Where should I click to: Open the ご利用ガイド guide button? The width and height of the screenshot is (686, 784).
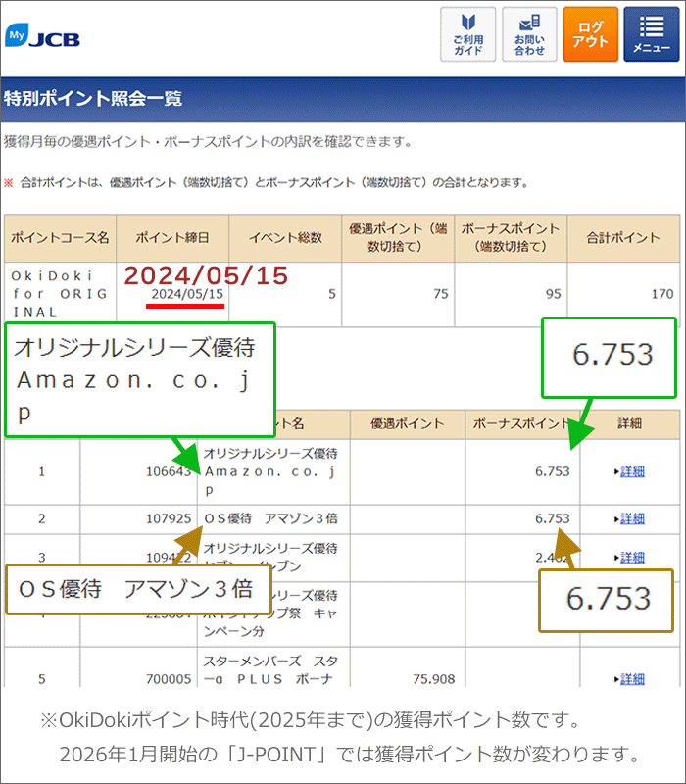(x=468, y=34)
